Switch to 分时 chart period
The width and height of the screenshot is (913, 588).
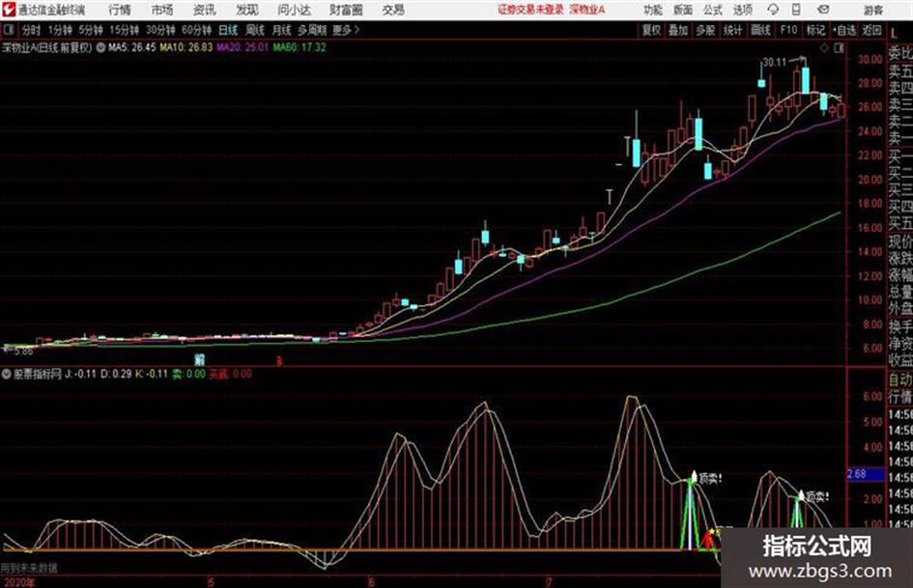click(x=31, y=30)
